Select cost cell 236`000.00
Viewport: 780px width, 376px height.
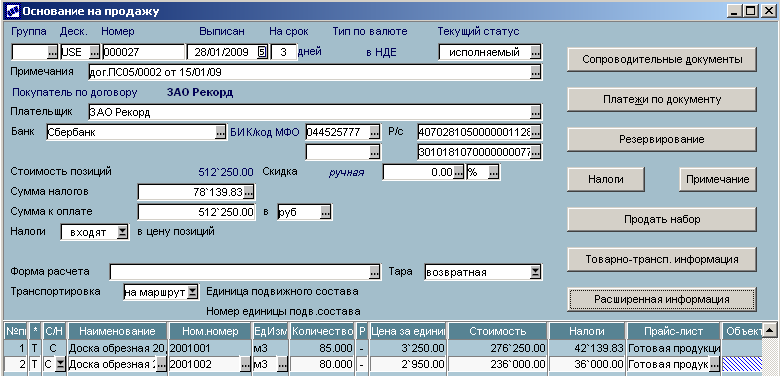click(497, 365)
